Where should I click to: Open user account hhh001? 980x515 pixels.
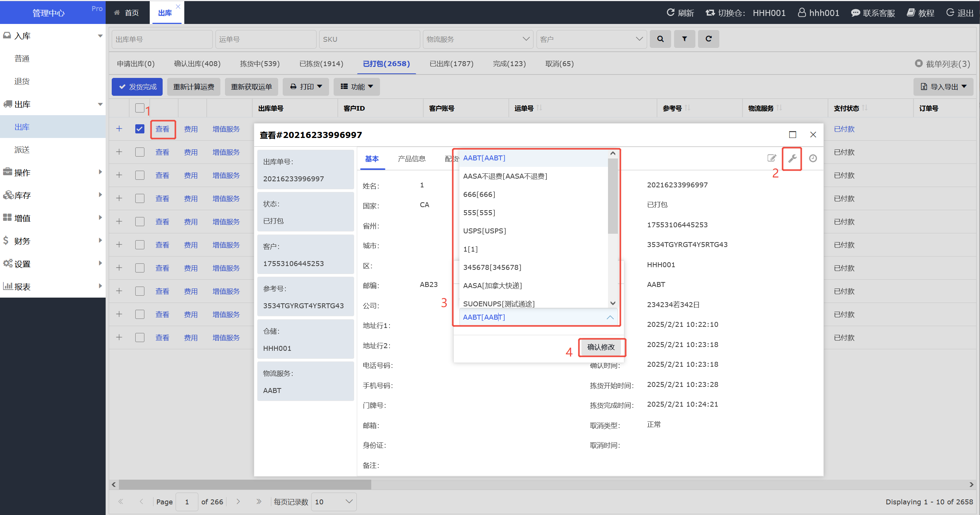(819, 13)
